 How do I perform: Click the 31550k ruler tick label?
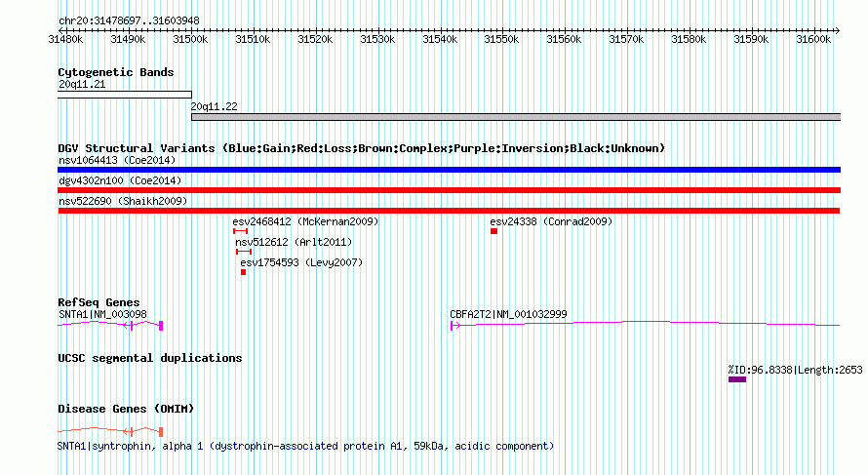click(501, 39)
